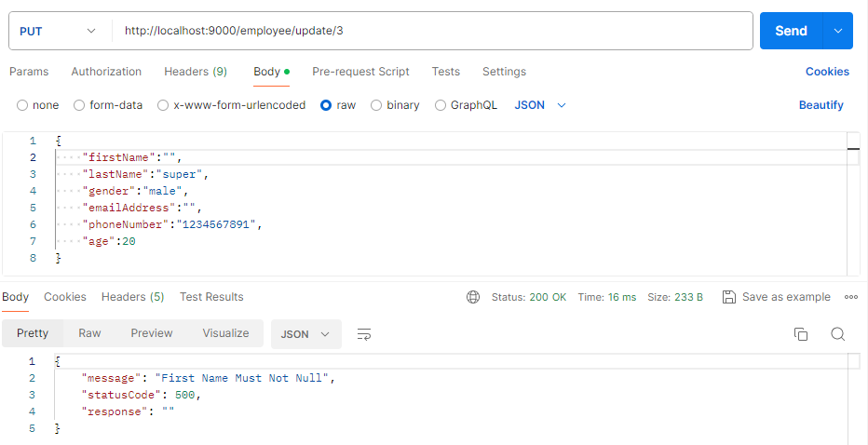Switch to the Authorization tab
Image resolution: width=868 pixels, height=445 pixels.
(106, 72)
